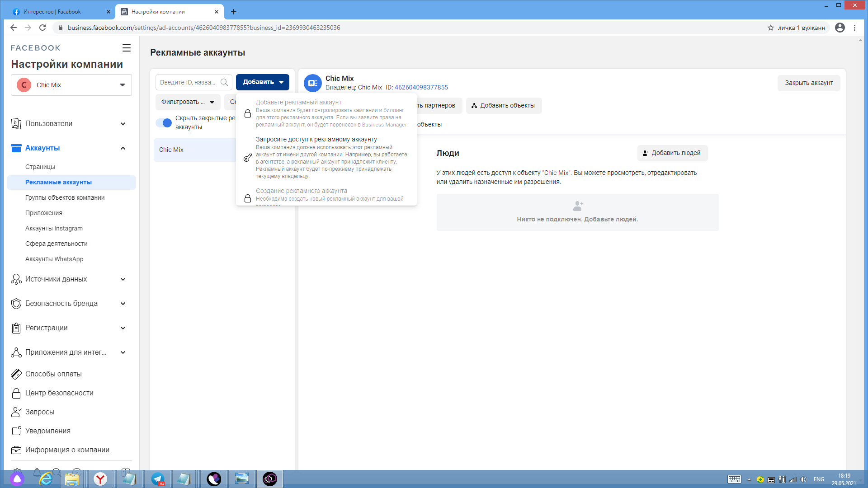Click the Информация о компании briefcase icon

16,450
